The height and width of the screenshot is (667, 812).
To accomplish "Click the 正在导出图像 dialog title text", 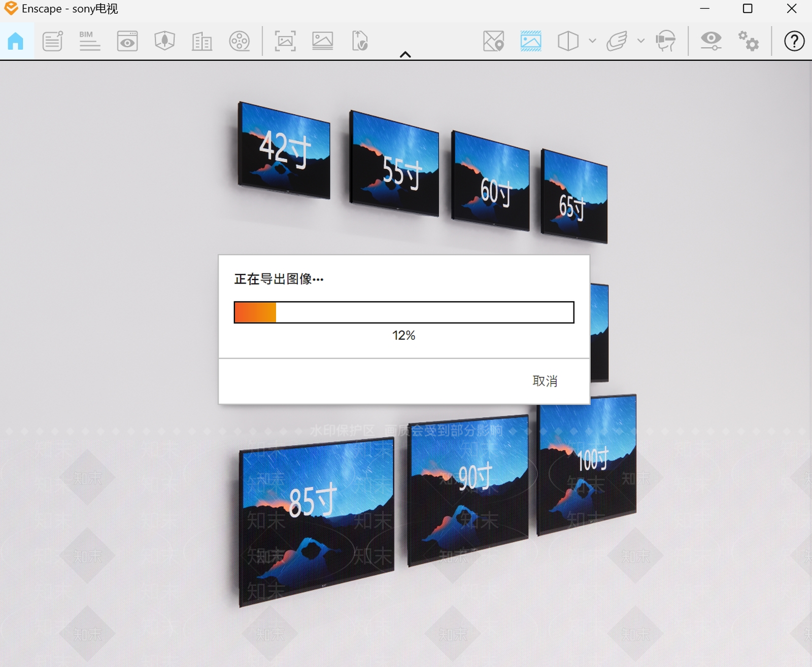I will pos(279,279).
